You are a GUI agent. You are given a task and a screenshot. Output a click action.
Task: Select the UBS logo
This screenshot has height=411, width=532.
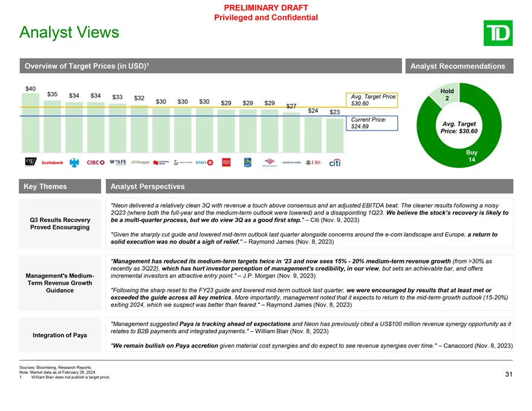[313, 163]
